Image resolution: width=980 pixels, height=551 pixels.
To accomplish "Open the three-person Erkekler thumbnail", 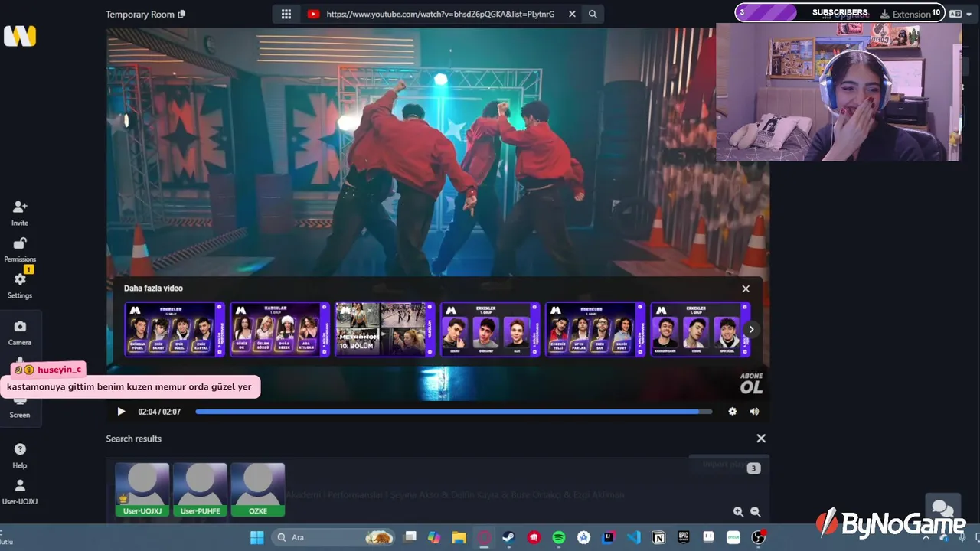I will coord(490,329).
